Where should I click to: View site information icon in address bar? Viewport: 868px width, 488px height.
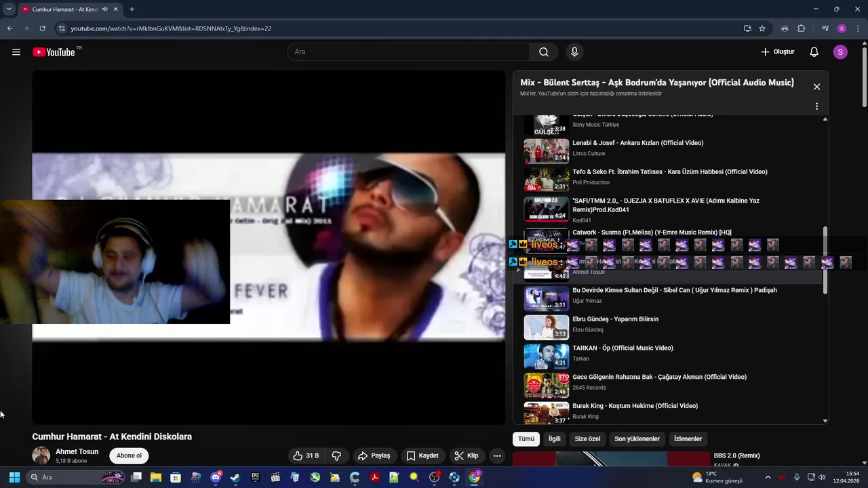pyautogui.click(x=62, y=28)
